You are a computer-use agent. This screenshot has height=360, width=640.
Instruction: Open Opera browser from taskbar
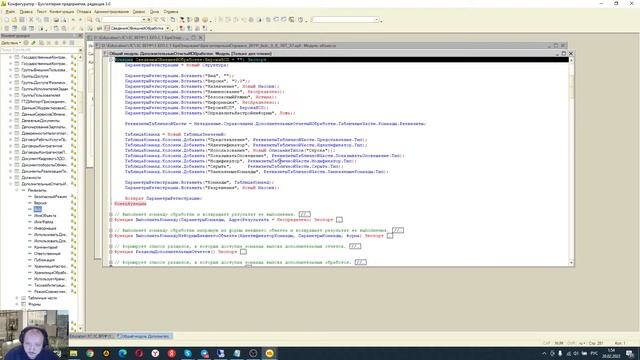[x=139, y=353]
